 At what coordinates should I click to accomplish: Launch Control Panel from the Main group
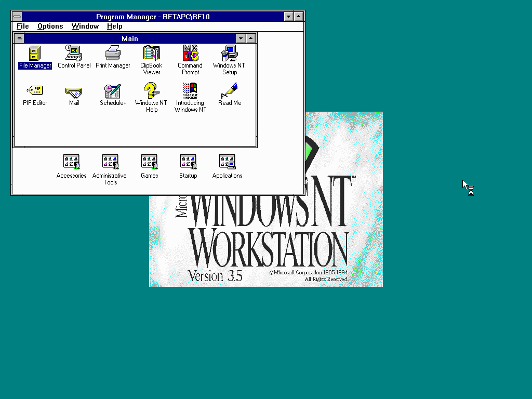[x=74, y=54]
